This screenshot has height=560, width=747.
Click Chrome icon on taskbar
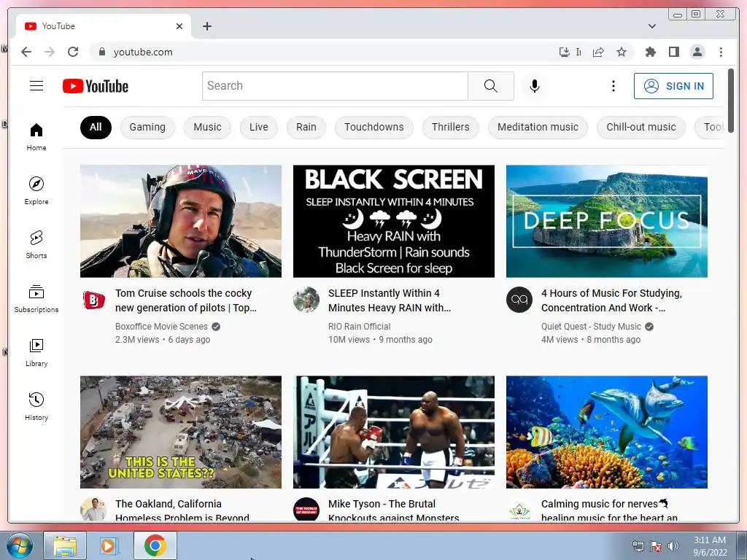[155, 545]
